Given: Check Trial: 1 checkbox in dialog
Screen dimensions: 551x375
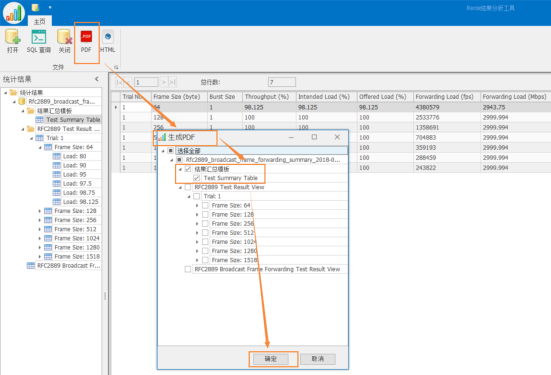Looking at the screenshot, I should click(197, 196).
